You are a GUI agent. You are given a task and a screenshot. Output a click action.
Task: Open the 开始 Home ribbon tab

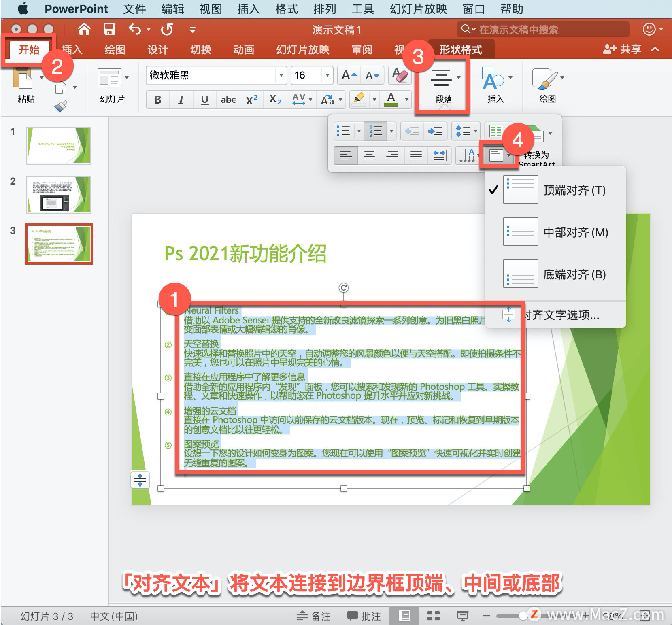[29, 49]
